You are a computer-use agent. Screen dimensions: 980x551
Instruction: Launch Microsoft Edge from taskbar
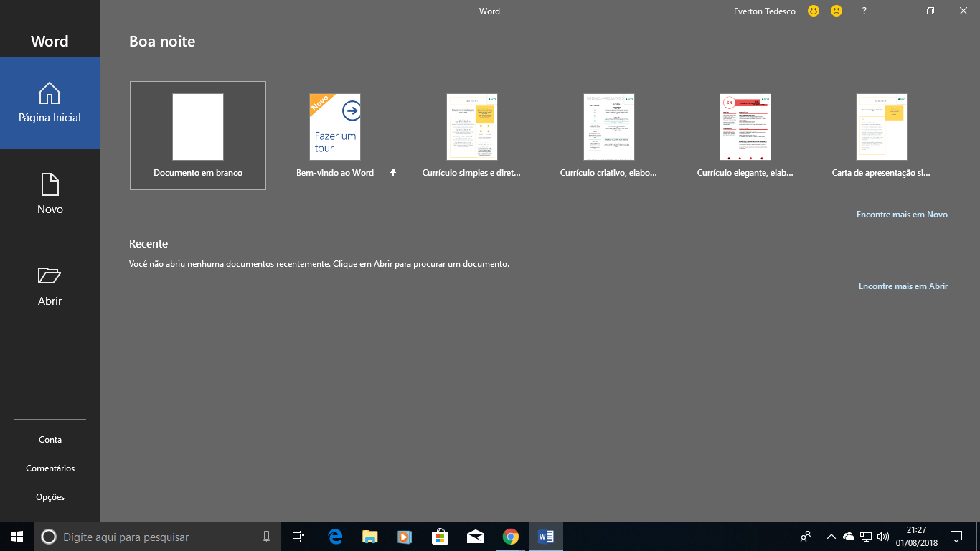[x=335, y=537]
